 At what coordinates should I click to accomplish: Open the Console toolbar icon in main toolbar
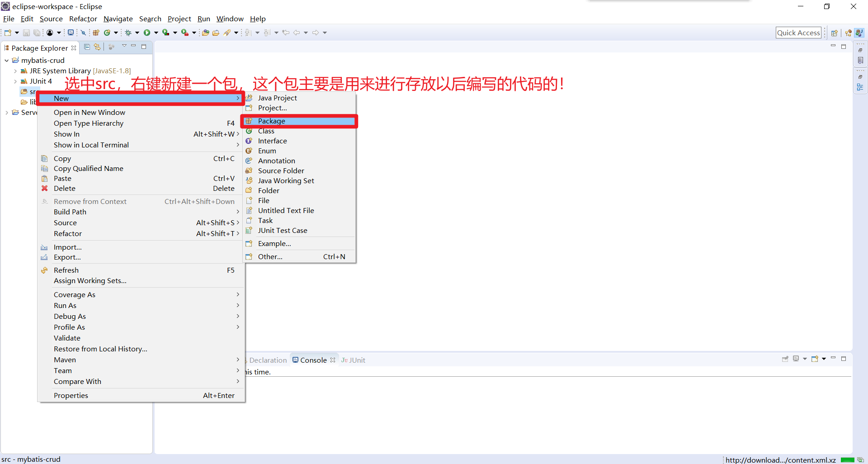pos(71,33)
